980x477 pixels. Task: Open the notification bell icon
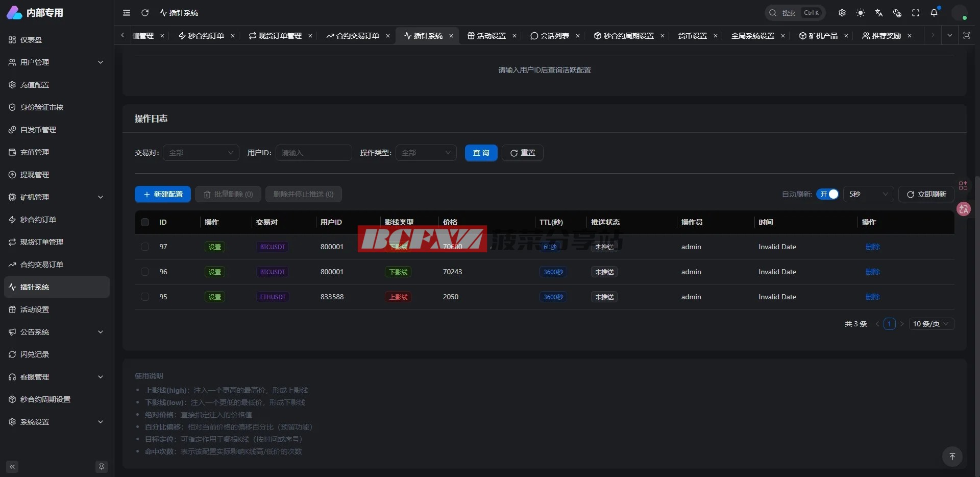click(934, 13)
